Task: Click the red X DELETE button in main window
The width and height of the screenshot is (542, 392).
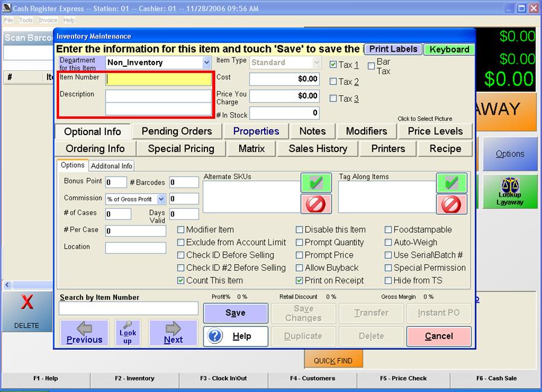Action: click(27, 311)
